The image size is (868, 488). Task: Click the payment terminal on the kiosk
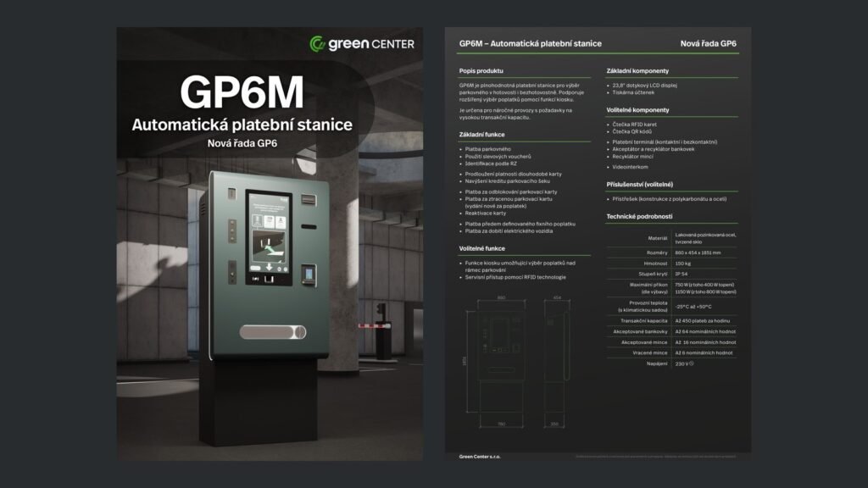coord(309,275)
